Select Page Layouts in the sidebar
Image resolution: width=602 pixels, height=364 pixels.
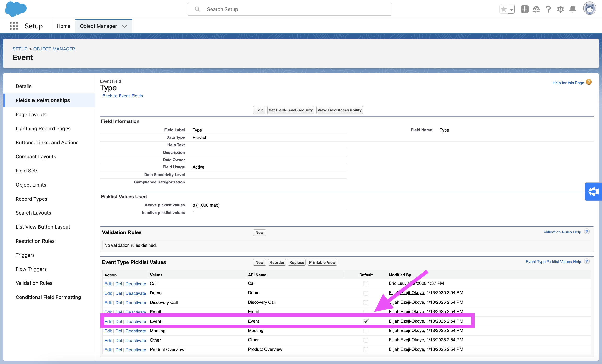(x=31, y=114)
